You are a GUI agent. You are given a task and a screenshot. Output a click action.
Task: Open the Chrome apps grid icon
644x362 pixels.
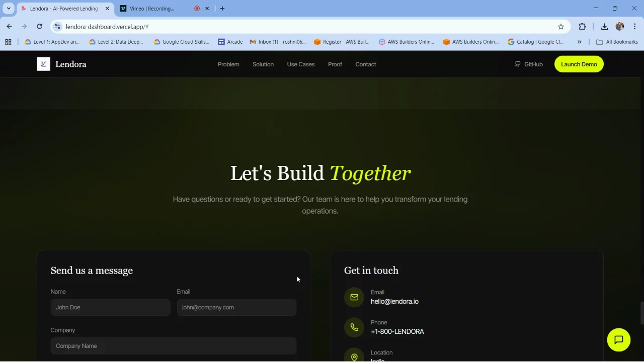(x=8, y=42)
